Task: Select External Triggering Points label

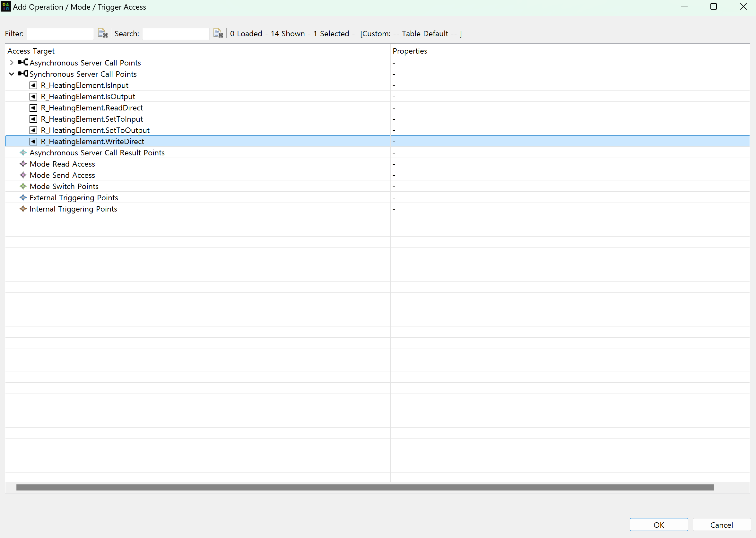Action: point(74,198)
